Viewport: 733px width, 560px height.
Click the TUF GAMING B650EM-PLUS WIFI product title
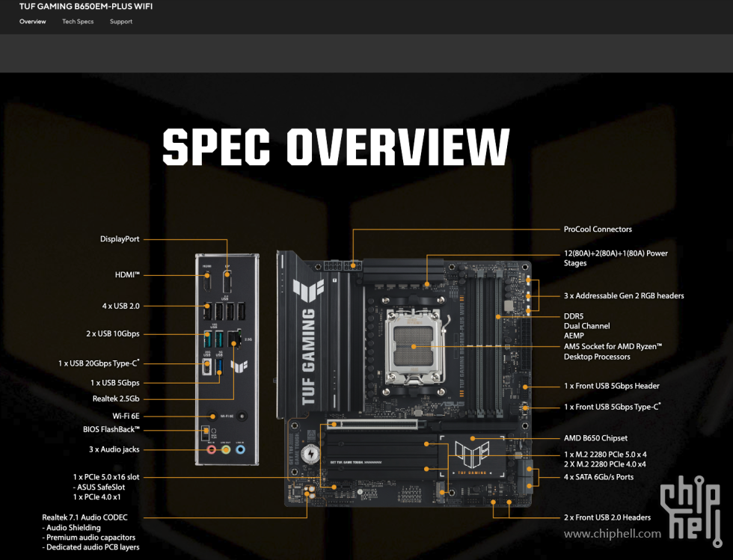[86, 7]
